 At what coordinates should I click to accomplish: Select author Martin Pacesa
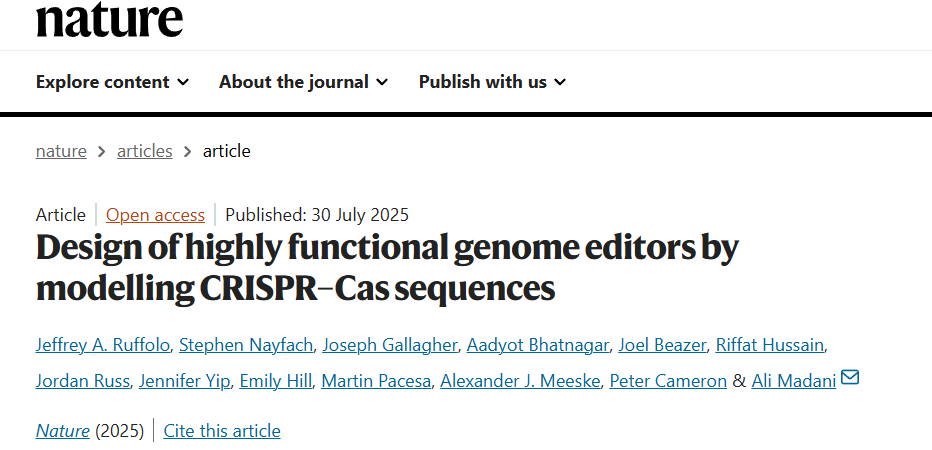(x=376, y=381)
